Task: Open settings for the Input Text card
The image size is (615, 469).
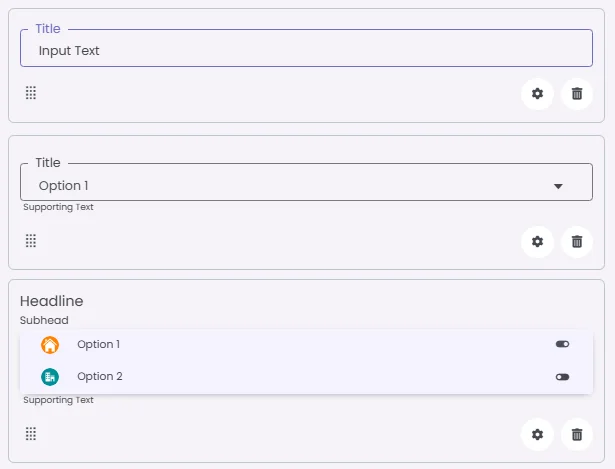Action: click(x=537, y=94)
